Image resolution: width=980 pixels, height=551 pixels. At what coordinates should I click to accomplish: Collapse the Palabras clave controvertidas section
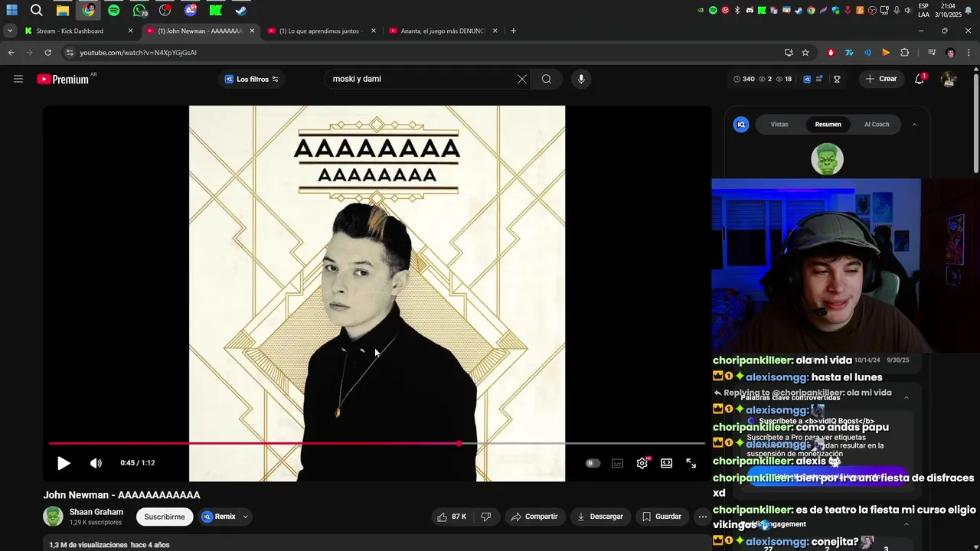point(906,397)
